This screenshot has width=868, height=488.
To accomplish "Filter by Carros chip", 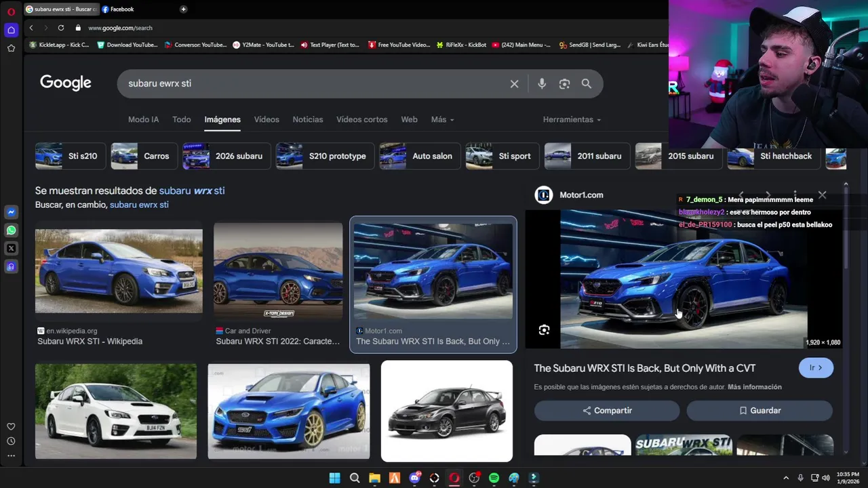I will (x=144, y=156).
